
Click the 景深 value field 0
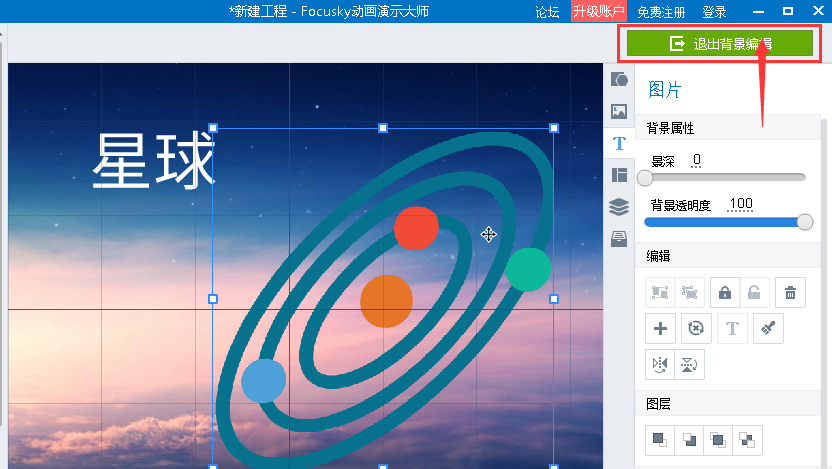pyautogui.click(x=697, y=160)
